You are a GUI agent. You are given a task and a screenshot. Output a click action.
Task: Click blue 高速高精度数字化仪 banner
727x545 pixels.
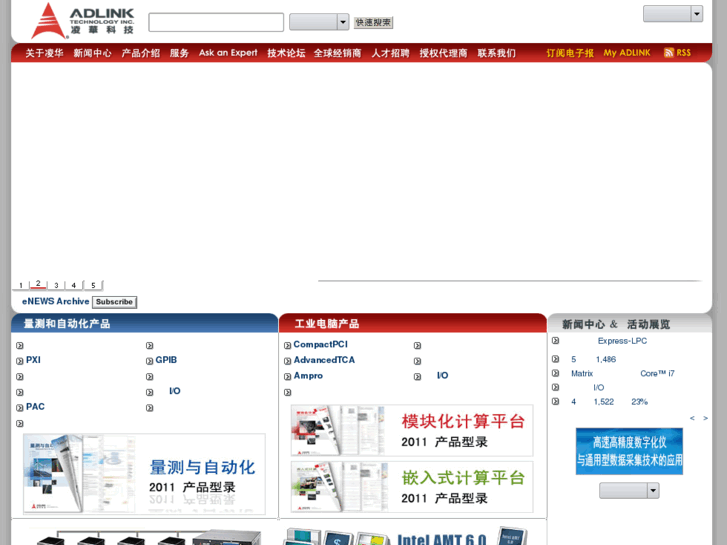[x=629, y=451]
